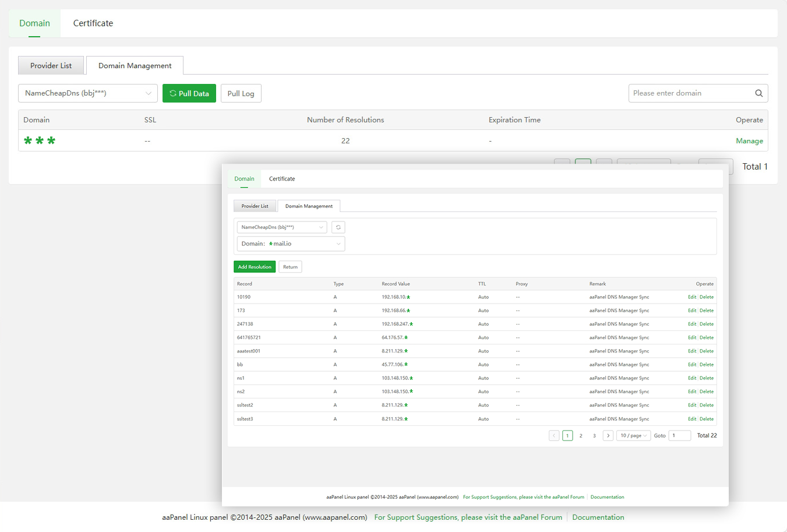Viewport: 787px width, 532px height.
Task: Open the Pull Log button
Action: tap(241, 93)
